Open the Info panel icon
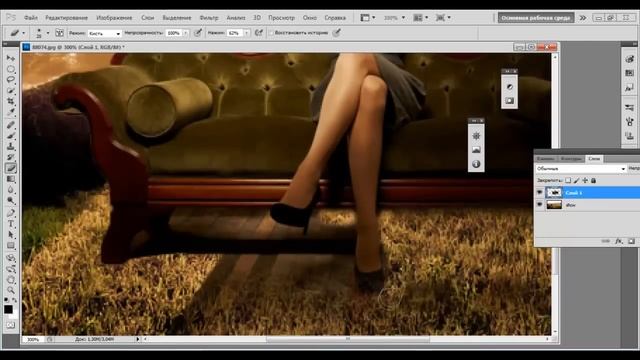 476,164
